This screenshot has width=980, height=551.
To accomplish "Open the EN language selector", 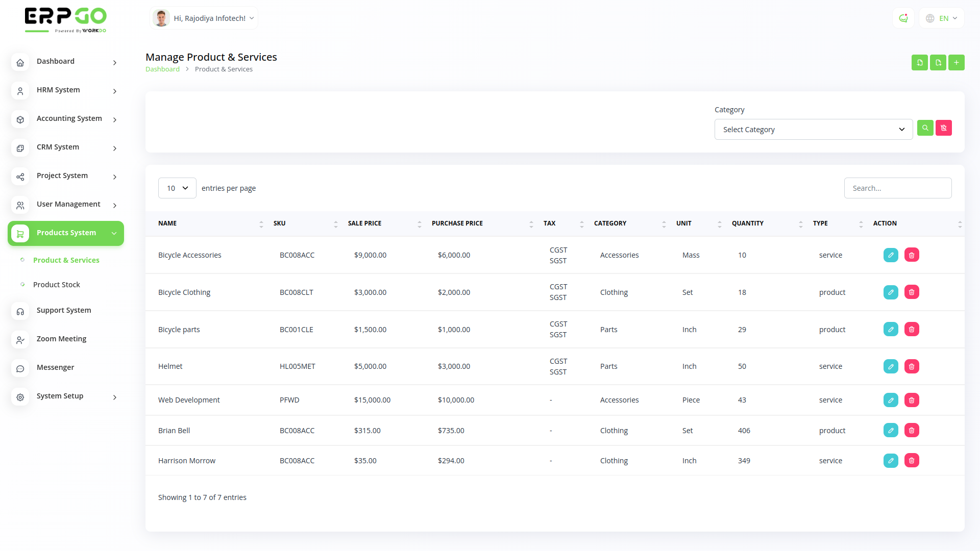I will pyautogui.click(x=941, y=18).
